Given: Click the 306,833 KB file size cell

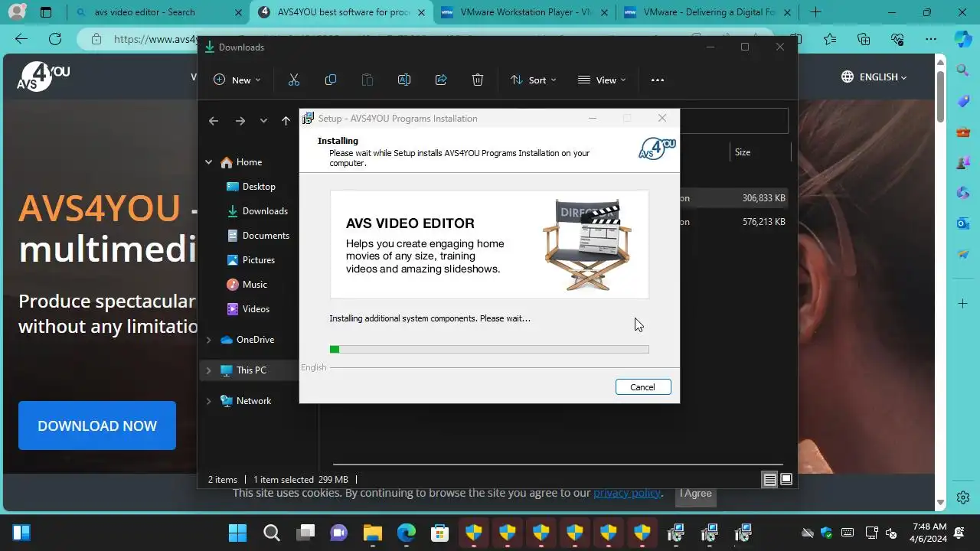Looking at the screenshot, I should coord(764,198).
